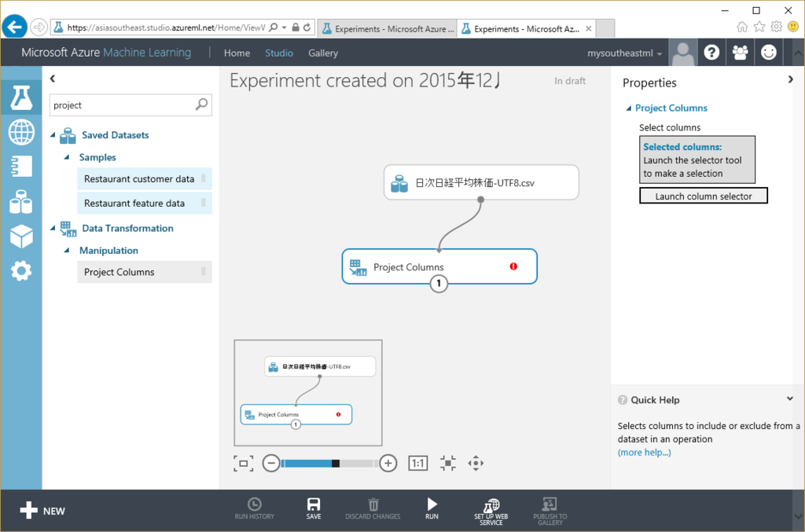Image resolution: width=805 pixels, height=532 pixels.
Task: Click the NEW button at bottom left
Action: [42, 511]
